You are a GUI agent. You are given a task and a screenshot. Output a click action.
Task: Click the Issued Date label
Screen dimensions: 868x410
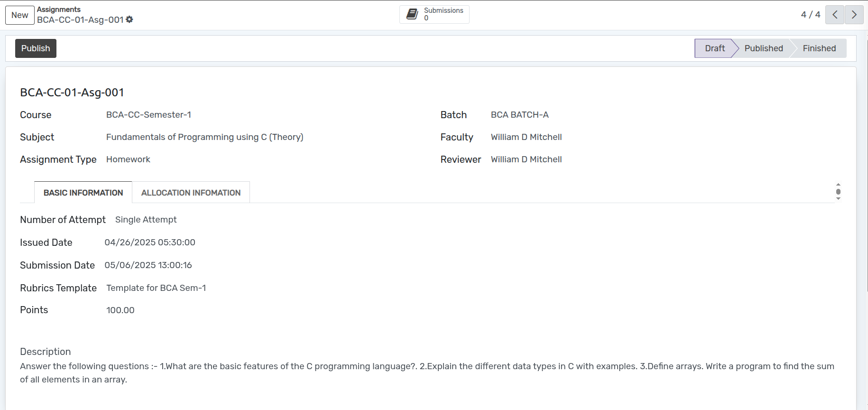pyautogui.click(x=46, y=242)
